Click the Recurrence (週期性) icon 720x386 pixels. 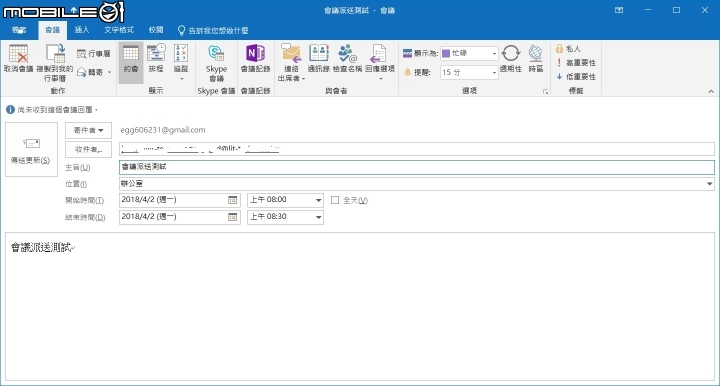(511, 53)
